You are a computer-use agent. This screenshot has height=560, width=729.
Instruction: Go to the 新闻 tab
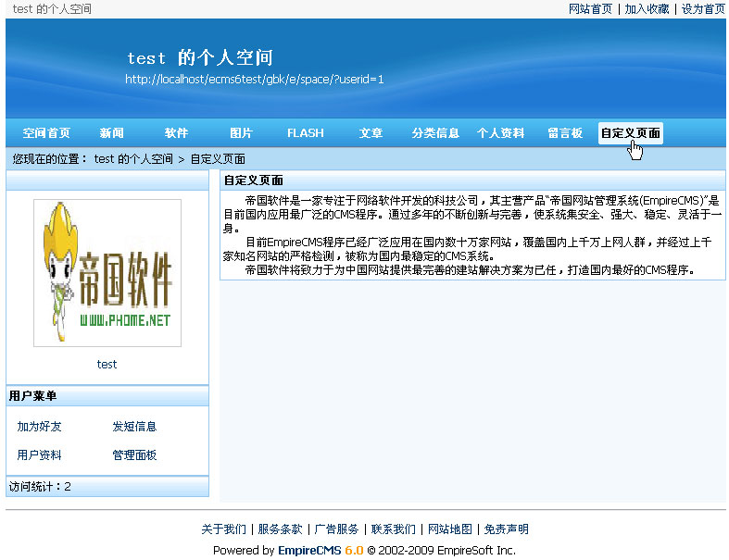[112, 133]
